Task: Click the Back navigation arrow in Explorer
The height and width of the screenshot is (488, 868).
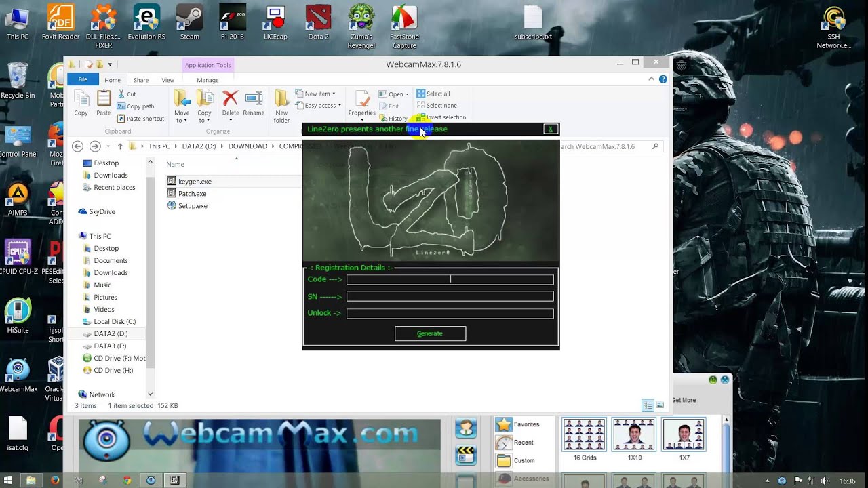Action: point(77,146)
